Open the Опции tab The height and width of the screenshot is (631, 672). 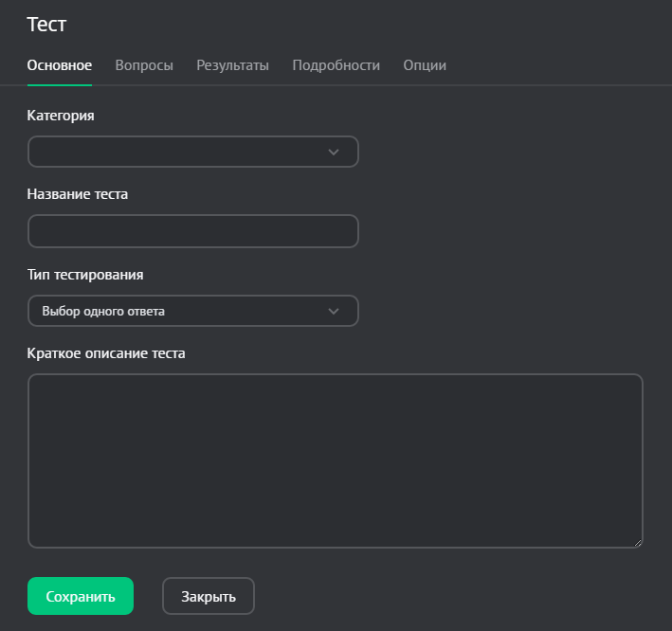[425, 65]
